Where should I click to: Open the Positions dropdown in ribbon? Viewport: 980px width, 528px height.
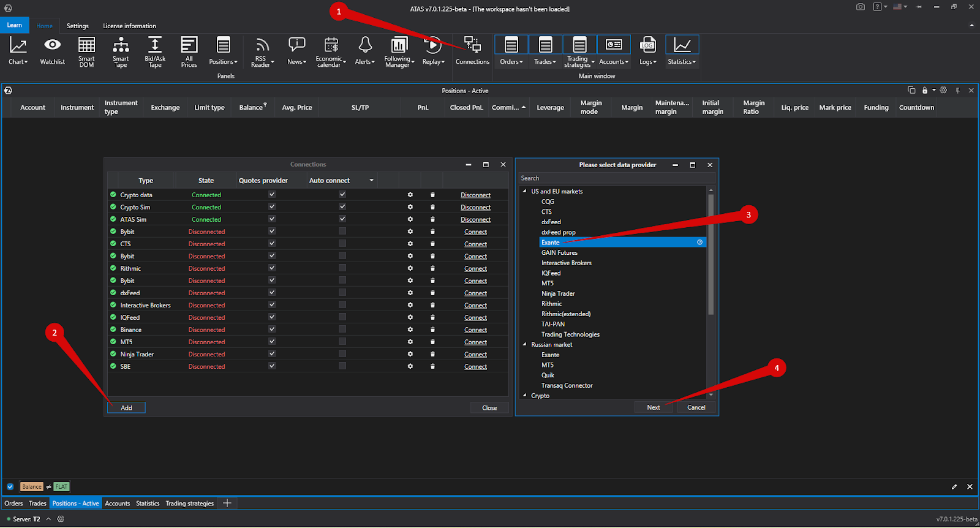[x=224, y=62]
